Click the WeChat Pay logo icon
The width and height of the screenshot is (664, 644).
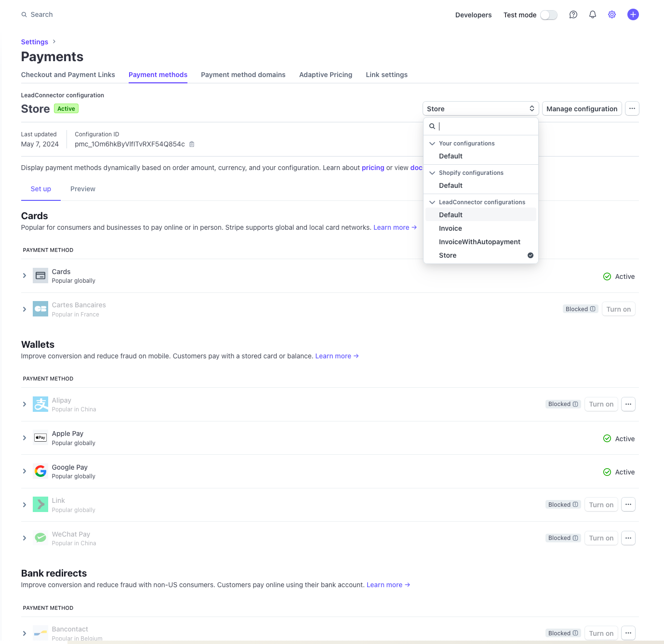[x=40, y=538]
